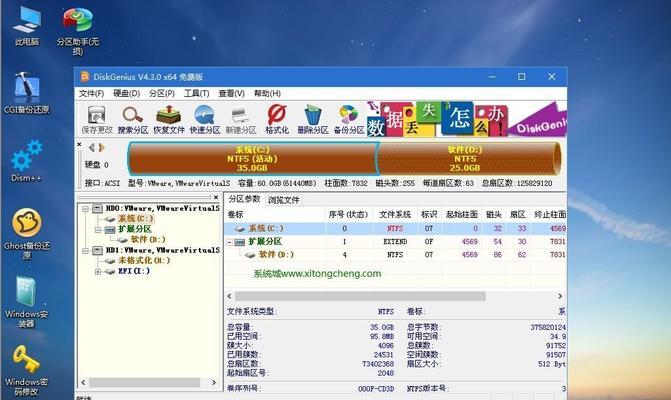Viewport: 671px width, 400px height.
Task: Click the tree panel scroll left arrow
Action: (x=83, y=382)
